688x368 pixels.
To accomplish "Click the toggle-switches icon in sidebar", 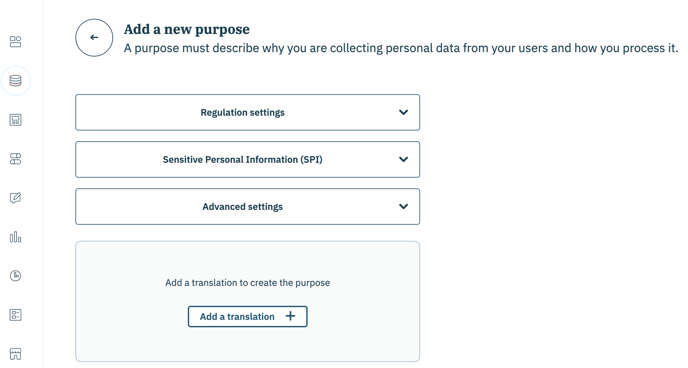I will [15, 159].
